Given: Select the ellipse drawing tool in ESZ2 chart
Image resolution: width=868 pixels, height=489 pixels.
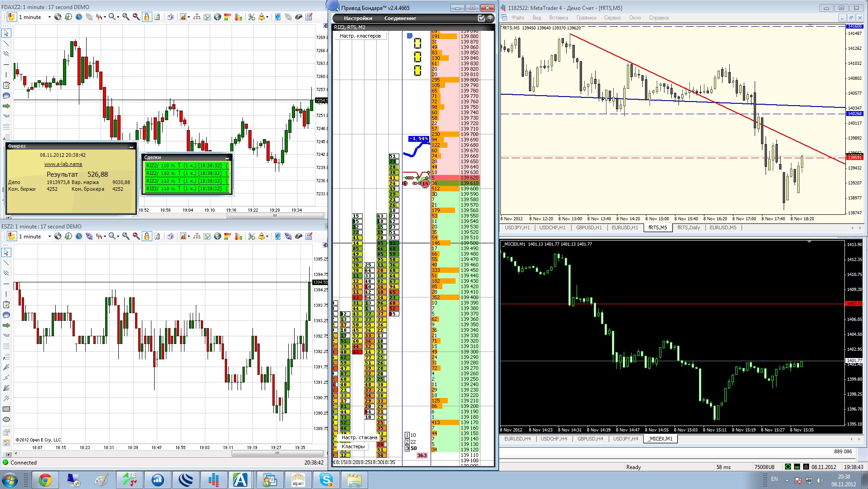Looking at the screenshot, I should click(x=6, y=419).
